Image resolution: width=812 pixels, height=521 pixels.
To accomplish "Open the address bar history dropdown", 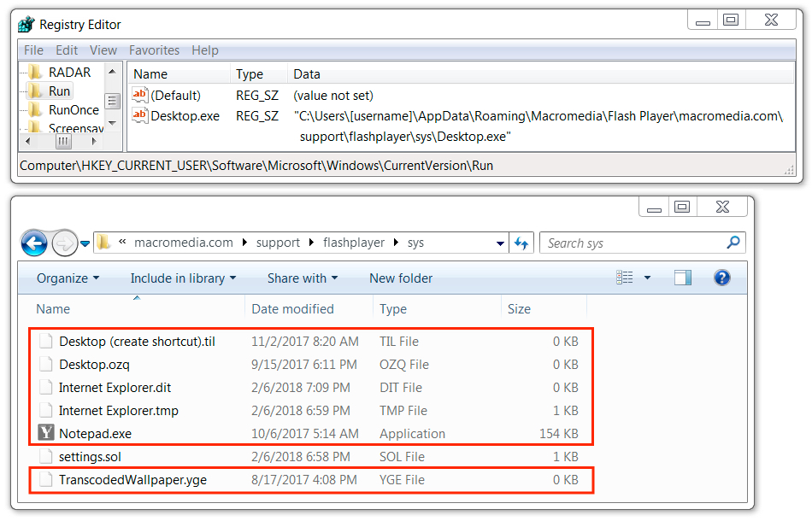I will [x=500, y=243].
